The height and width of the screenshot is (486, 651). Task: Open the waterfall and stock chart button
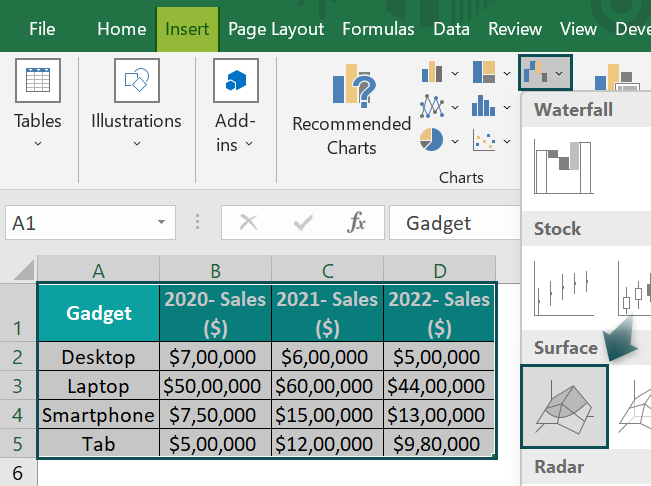[x=545, y=73]
